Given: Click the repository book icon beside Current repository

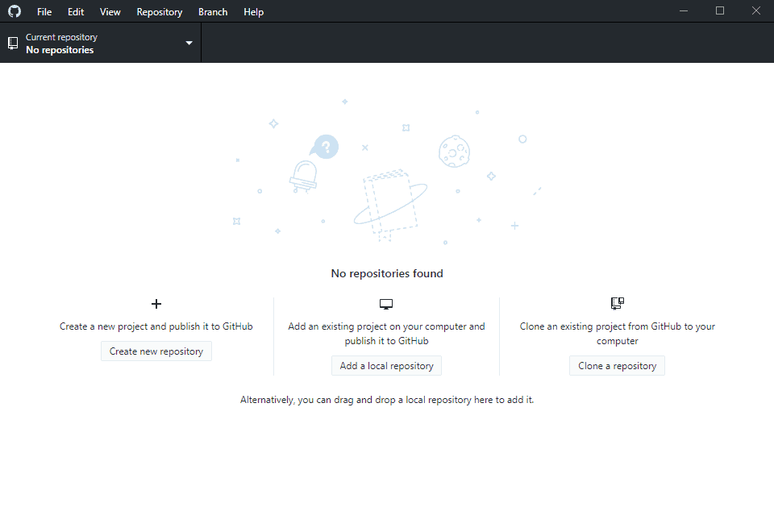Looking at the screenshot, I should (x=11, y=42).
